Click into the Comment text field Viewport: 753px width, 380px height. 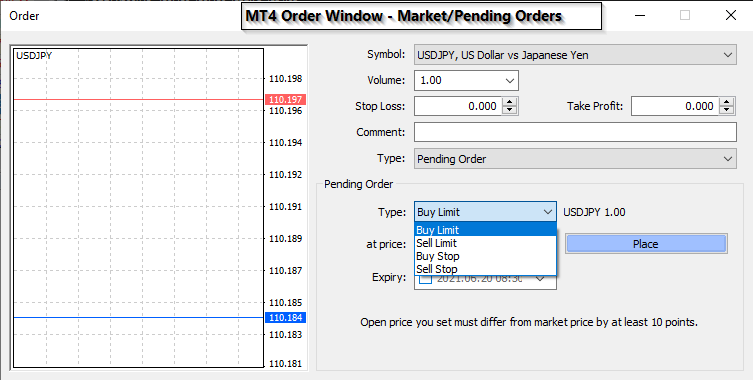(575, 132)
